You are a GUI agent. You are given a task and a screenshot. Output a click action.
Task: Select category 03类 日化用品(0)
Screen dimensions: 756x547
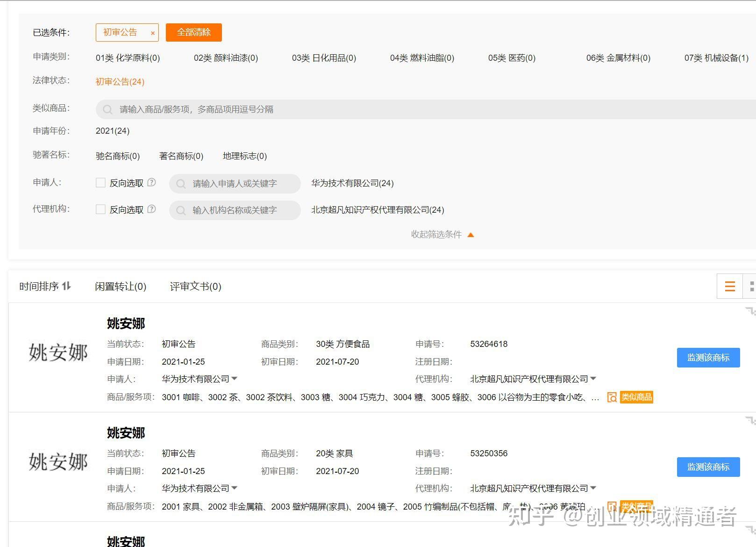tap(324, 58)
